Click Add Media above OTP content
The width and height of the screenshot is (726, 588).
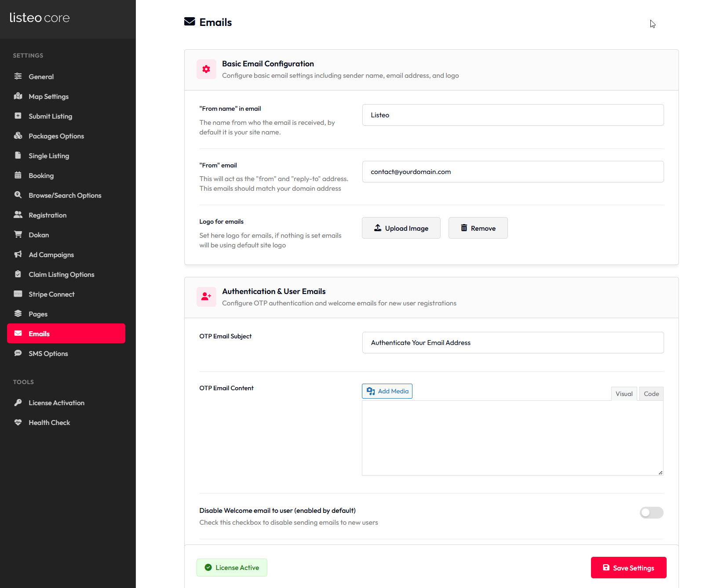pyautogui.click(x=387, y=391)
